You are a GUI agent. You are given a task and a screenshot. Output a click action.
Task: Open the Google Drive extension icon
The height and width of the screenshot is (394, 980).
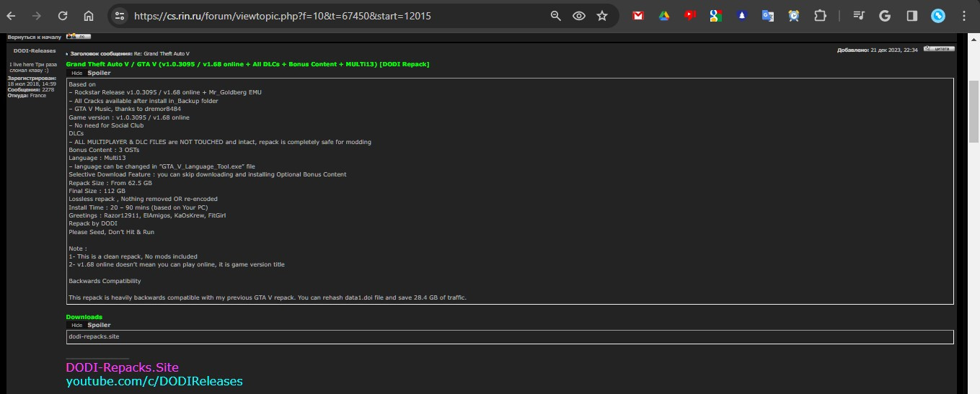663,16
